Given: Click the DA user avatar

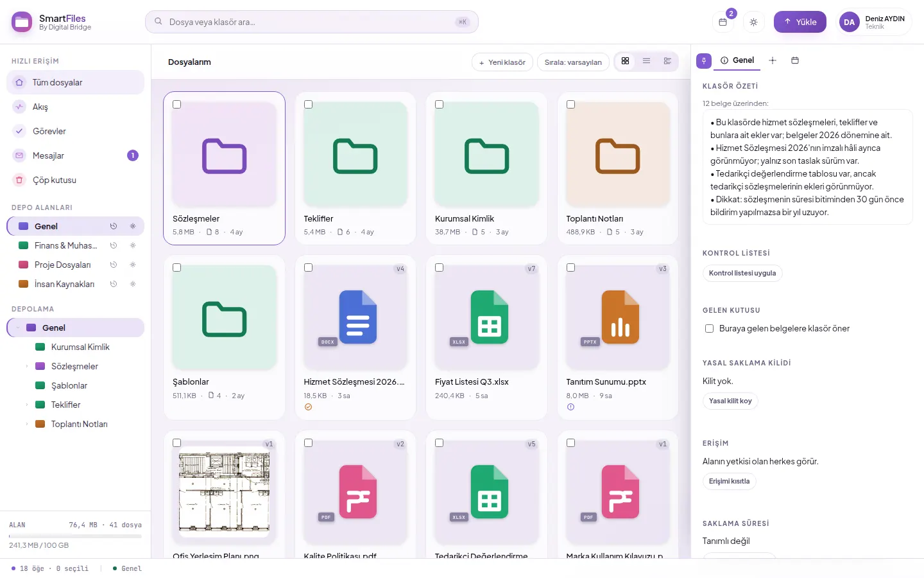Looking at the screenshot, I should pyautogui.click(x=850, y=22).
